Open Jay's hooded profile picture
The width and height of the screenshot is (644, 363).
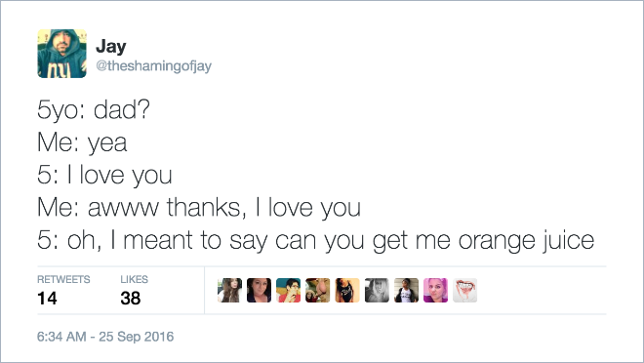62,54
